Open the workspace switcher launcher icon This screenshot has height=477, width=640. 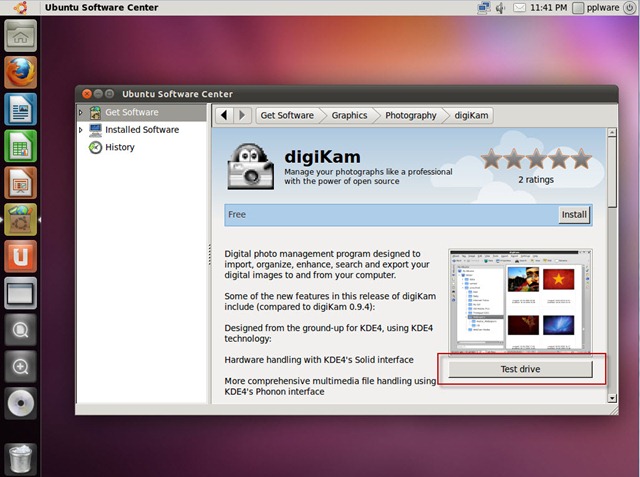[20, 293]
